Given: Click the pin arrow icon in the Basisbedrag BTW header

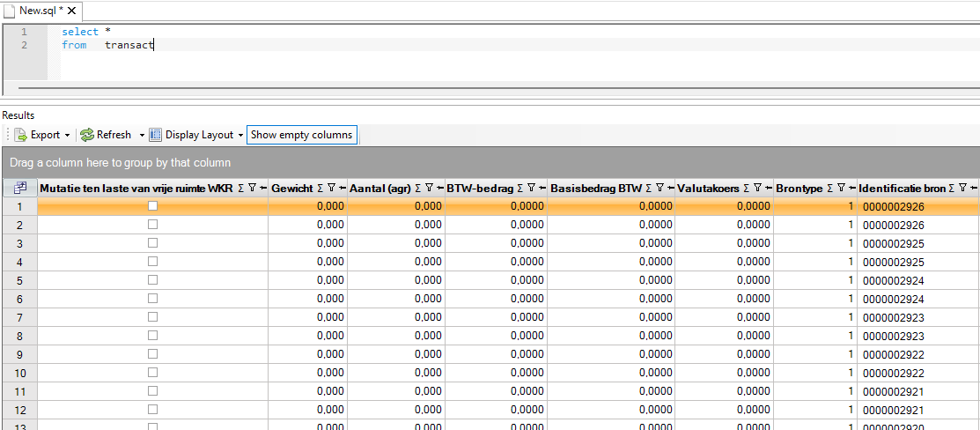Looking at the screenshot, I should pos(671,187).
